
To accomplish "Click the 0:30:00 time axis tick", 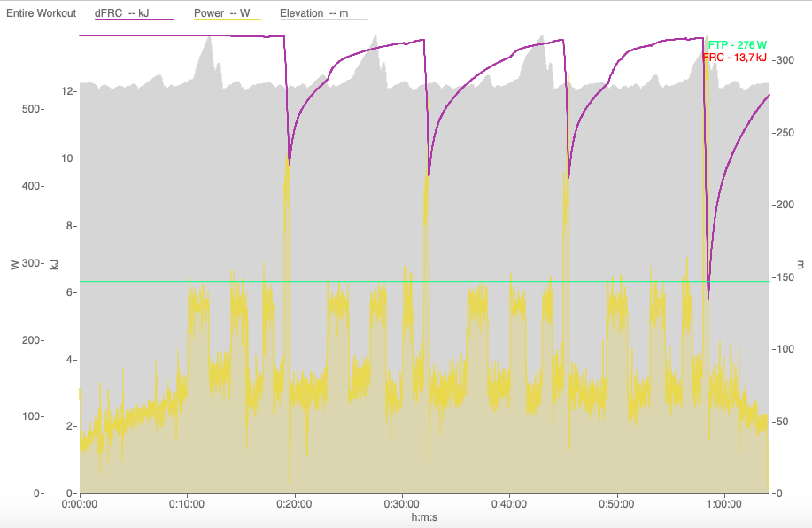I will coord(401,504).
